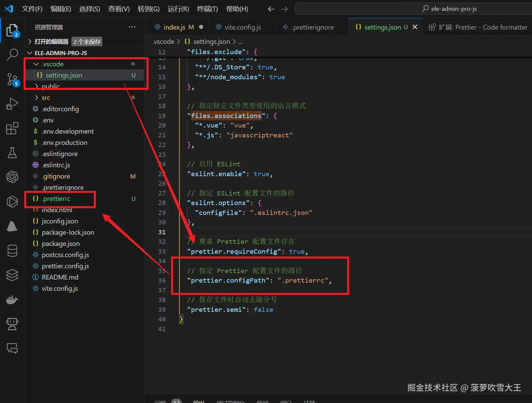Open the Database view icon
Image resolution: width=532 pixels, height=403 pixels.
click(12, 251)
